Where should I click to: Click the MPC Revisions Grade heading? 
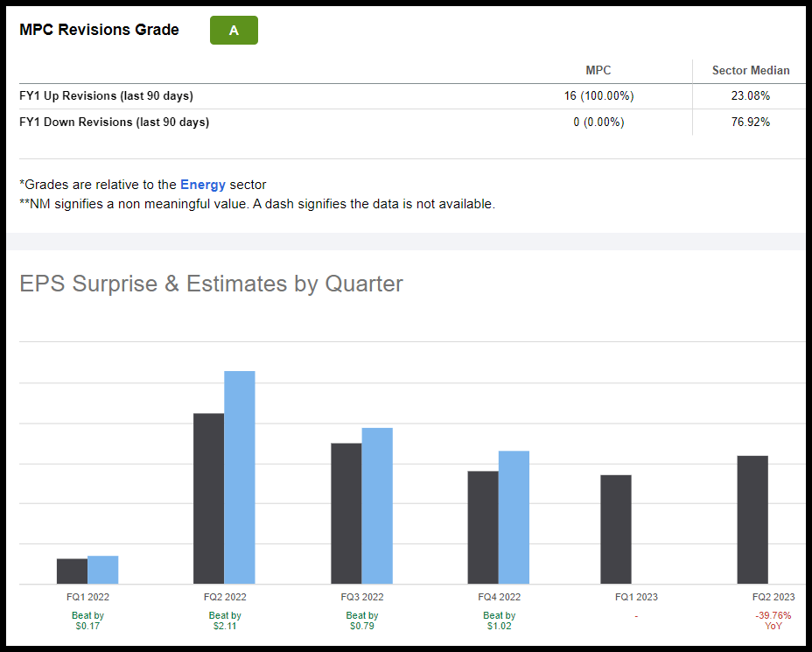99,30
